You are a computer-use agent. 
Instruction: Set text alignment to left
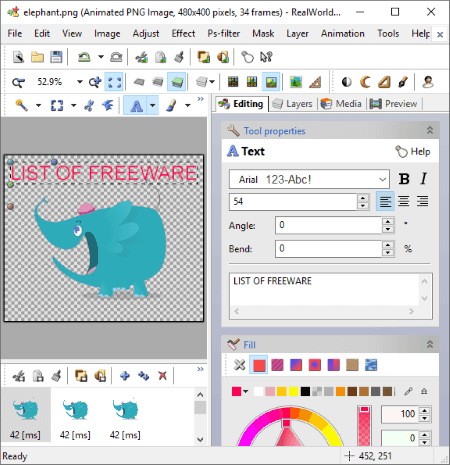pos(385,201)
